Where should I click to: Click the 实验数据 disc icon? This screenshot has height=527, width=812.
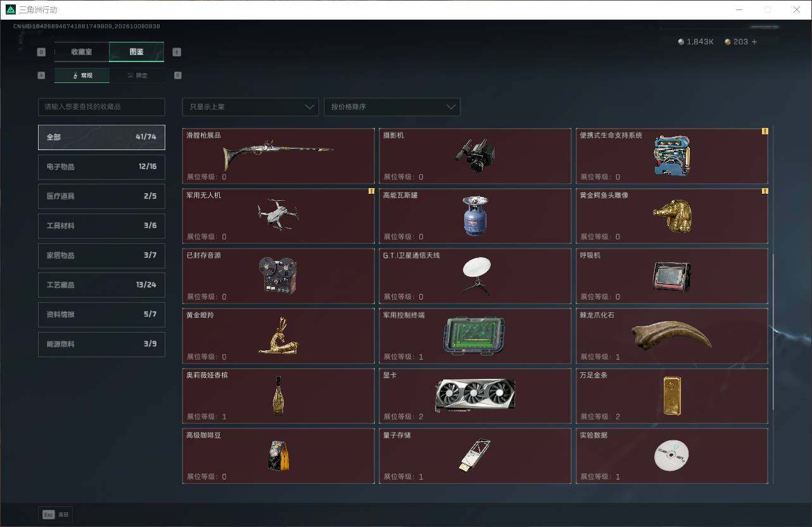(671, 455)
